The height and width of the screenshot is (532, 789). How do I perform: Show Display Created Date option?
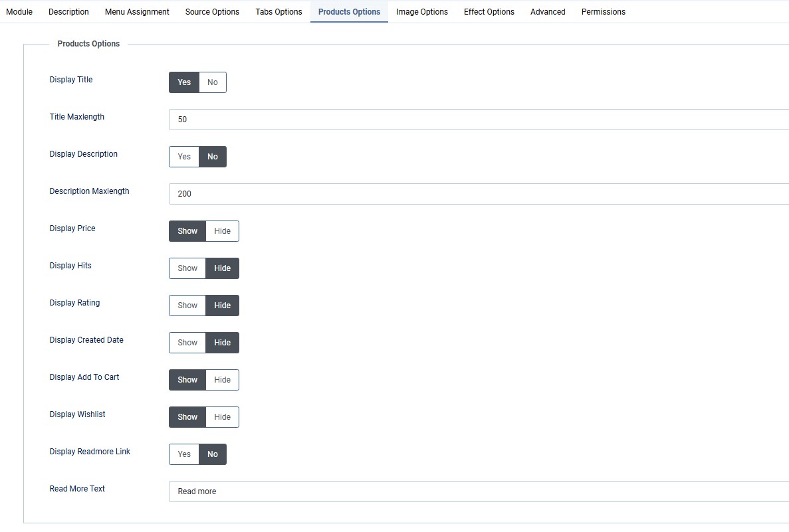[187, 343]
